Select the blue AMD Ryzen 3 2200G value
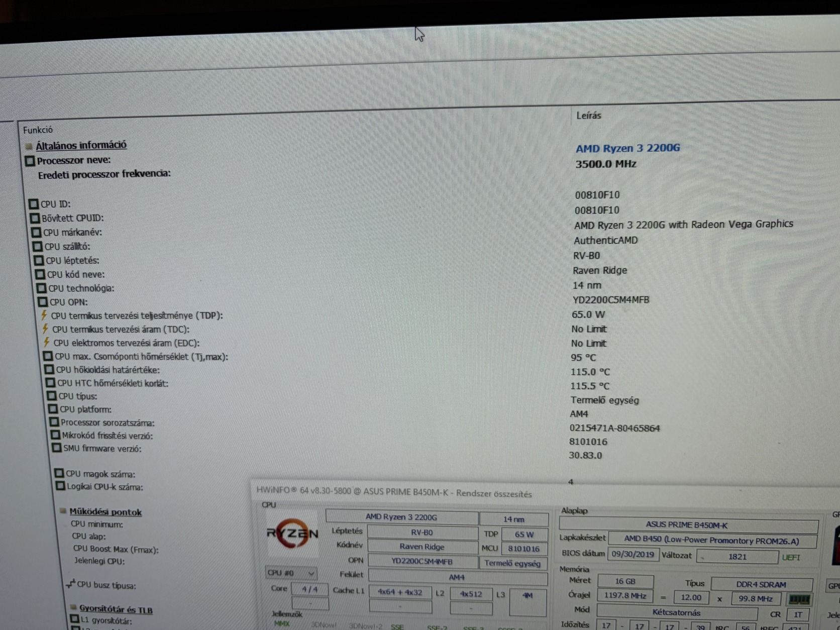 [x=627, y=148]
